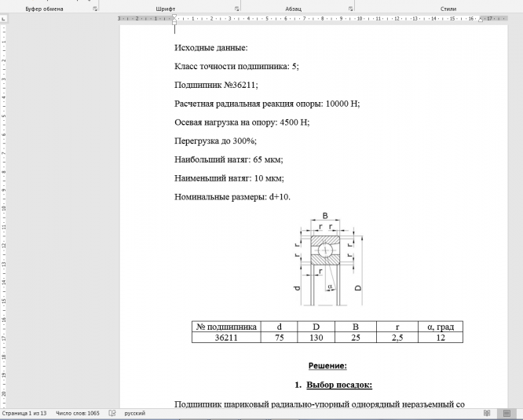This screenshot has width=523, height=420.
Task: Place cursor in the 'Решение:' heading
Action: 327,365
